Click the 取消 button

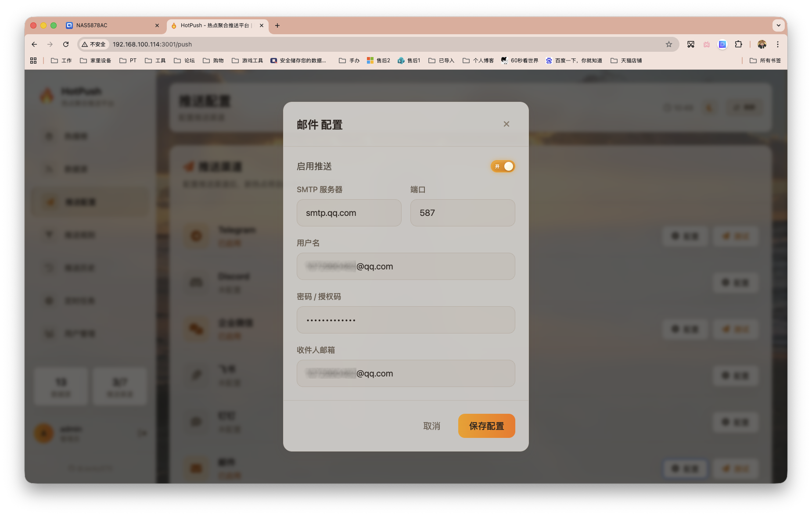pos(432,426)
